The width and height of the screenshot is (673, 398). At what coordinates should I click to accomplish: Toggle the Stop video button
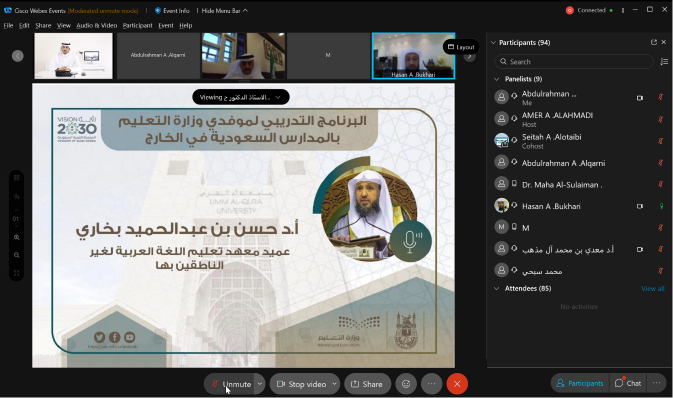tap(302, 384)
